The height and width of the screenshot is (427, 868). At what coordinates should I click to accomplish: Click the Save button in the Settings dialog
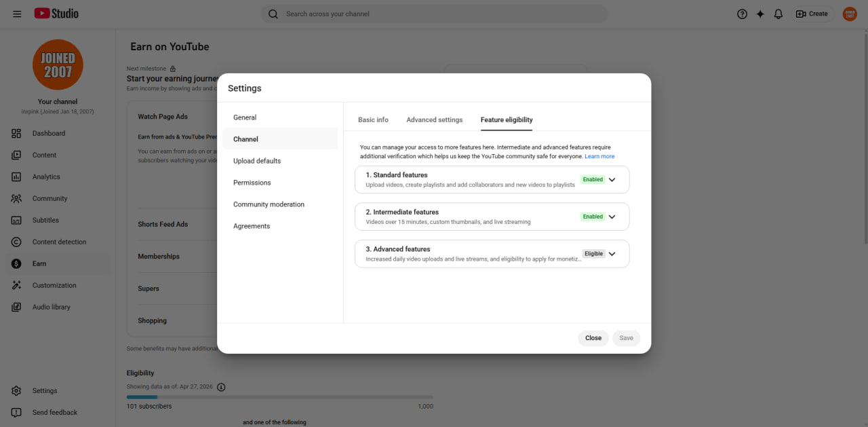point(627,338)
